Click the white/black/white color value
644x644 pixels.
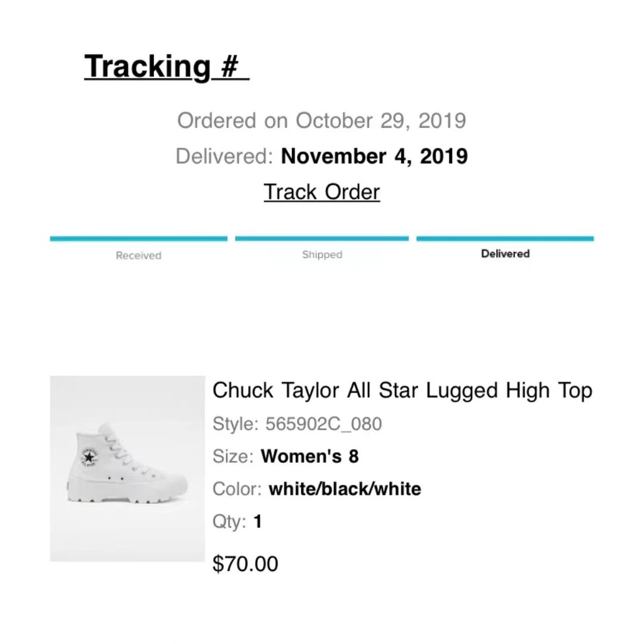point(345,489)
